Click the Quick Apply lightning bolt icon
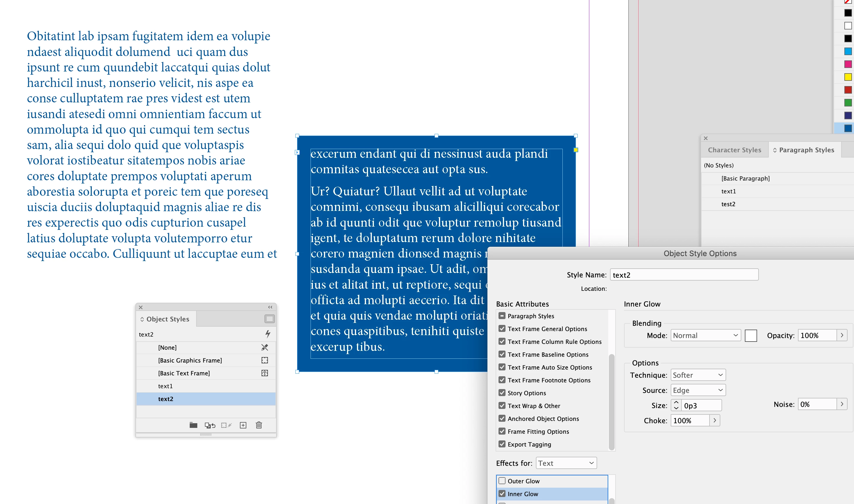The width and height of the screenshot is (854, 504). 267,334
